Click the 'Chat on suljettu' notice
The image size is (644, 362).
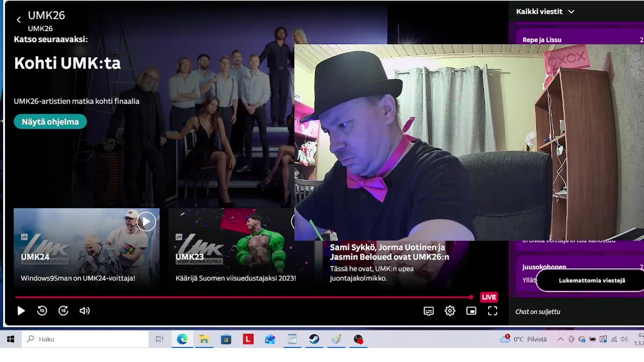coord(537,312)
